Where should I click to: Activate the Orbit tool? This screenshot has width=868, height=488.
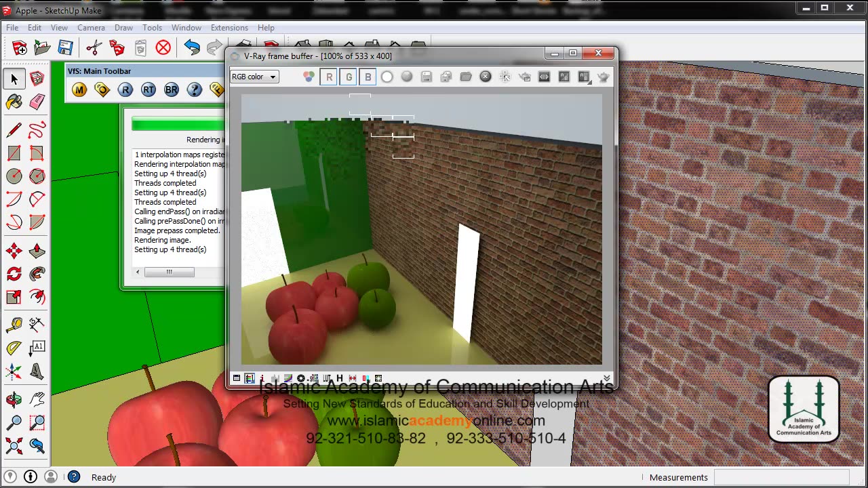click(x=14, y=400)
